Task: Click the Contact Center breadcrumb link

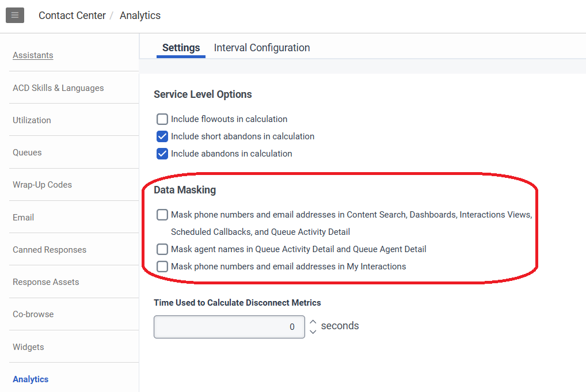Action: coord(72,16)
